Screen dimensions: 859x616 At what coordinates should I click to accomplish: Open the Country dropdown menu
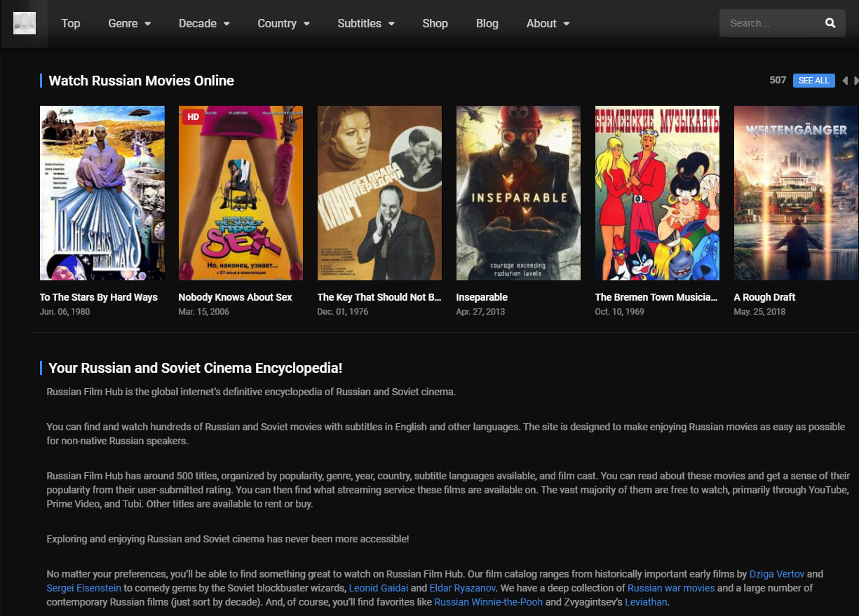pyautogui.click(x=283, y=23)
